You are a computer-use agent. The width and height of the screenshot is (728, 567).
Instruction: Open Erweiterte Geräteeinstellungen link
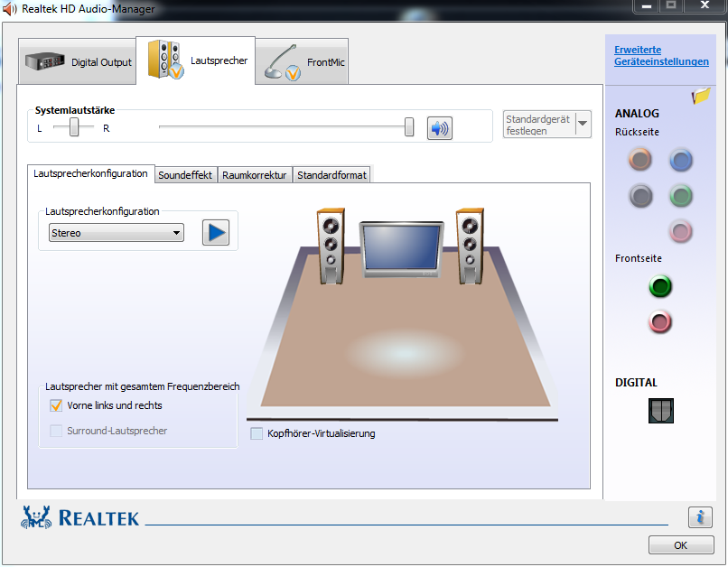click(661, 56)
